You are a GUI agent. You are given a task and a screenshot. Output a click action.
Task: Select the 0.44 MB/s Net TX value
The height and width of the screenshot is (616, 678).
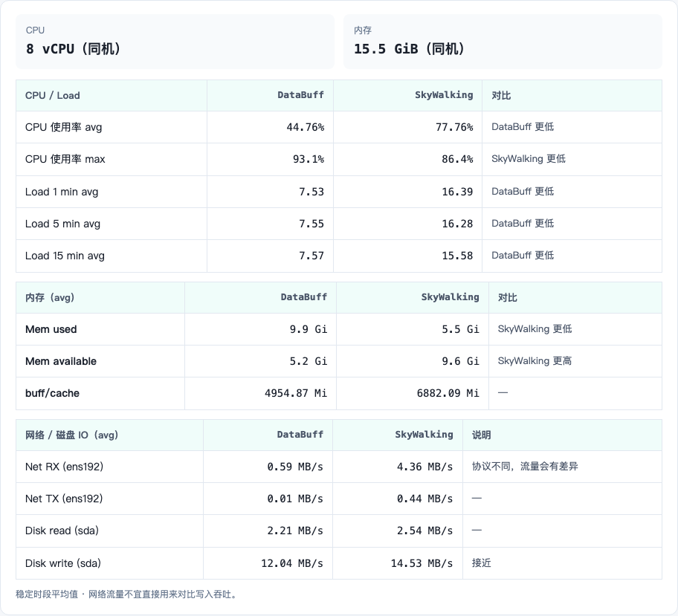425,499
